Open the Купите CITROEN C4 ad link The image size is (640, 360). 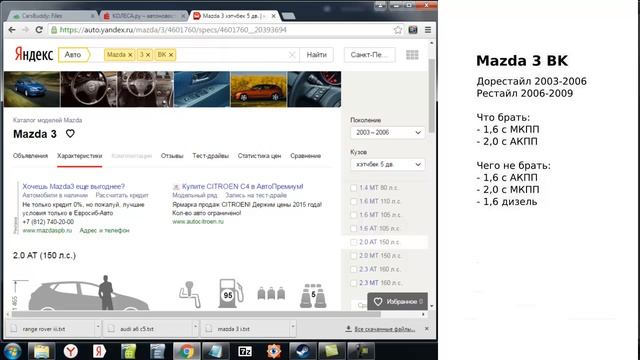click(242, 186)
